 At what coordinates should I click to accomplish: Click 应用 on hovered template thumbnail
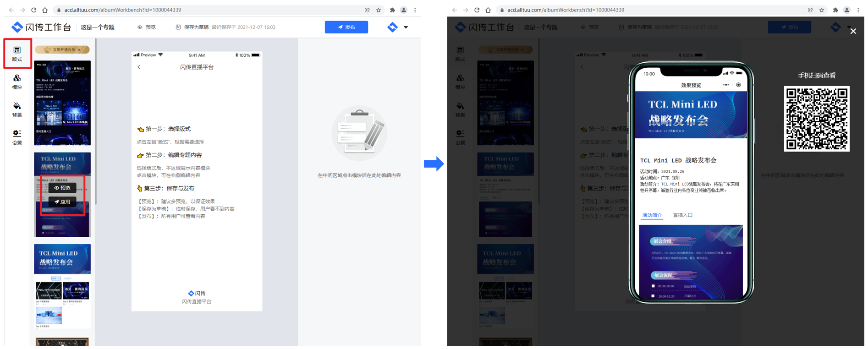point(62,202)
